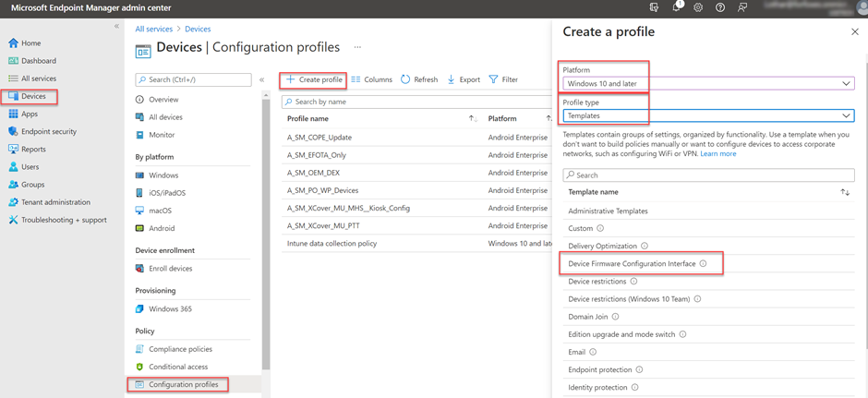Viewport: 868px width, 398px height.
Task: Click info icon beside Device Firmware Configuration Interface
Action: coord(703,263)
